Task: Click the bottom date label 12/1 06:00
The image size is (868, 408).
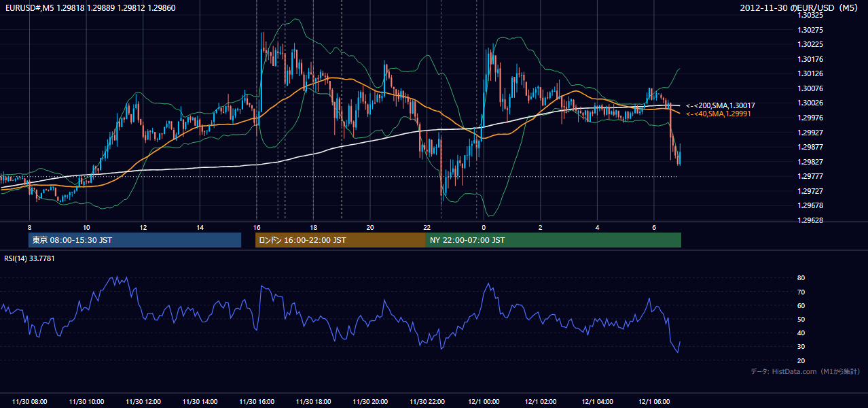Action: point(653,402)
